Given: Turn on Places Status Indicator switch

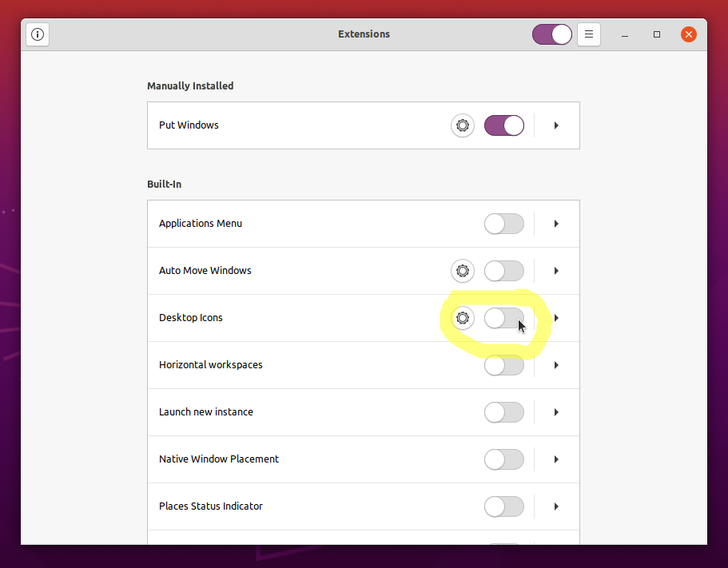Looking at the screenshot, I should [504, 506].
